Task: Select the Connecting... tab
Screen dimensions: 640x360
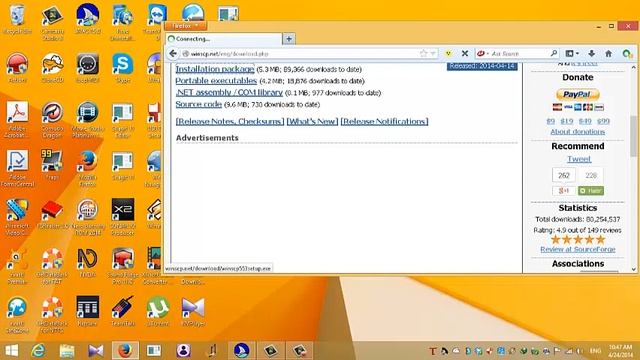Action: pyautogui.click(x=224, y=39)
